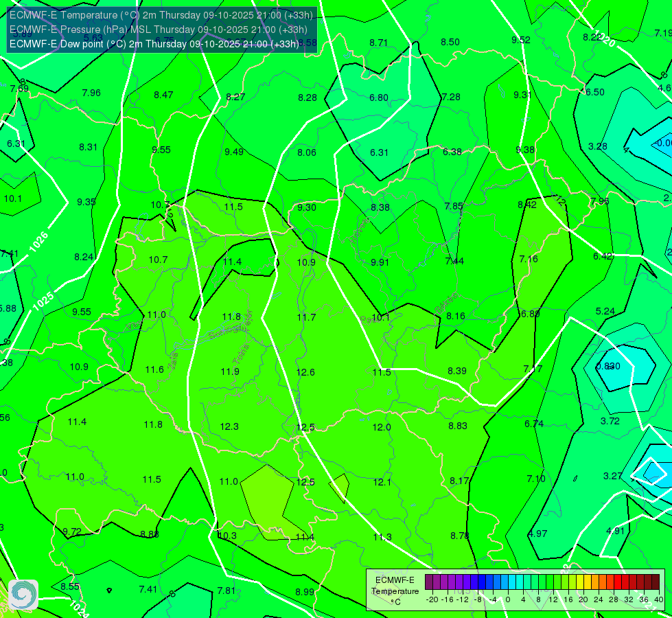Viewport: 672px width, 618px height.
Task: Click the 4.91 temperature value
Action: tap(616, 531)
